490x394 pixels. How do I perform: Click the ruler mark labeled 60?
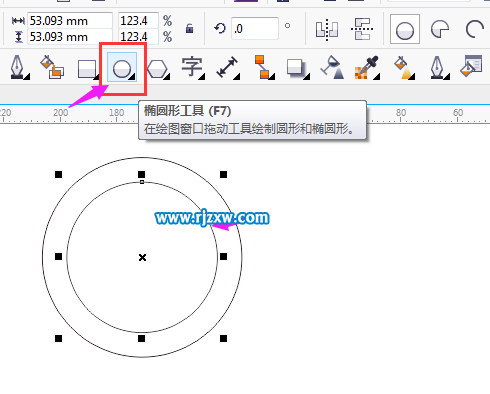point(458,113)
